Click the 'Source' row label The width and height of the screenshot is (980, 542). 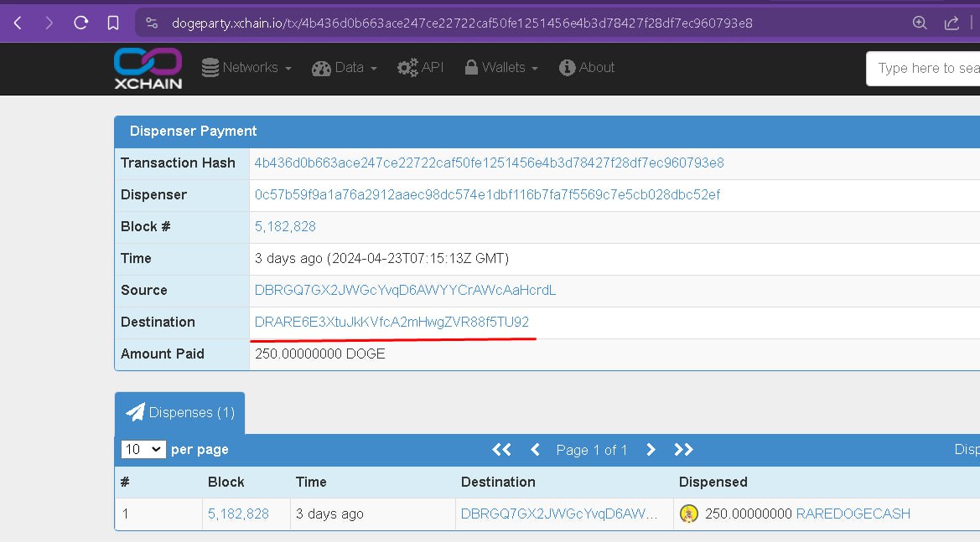coord(143,291)
